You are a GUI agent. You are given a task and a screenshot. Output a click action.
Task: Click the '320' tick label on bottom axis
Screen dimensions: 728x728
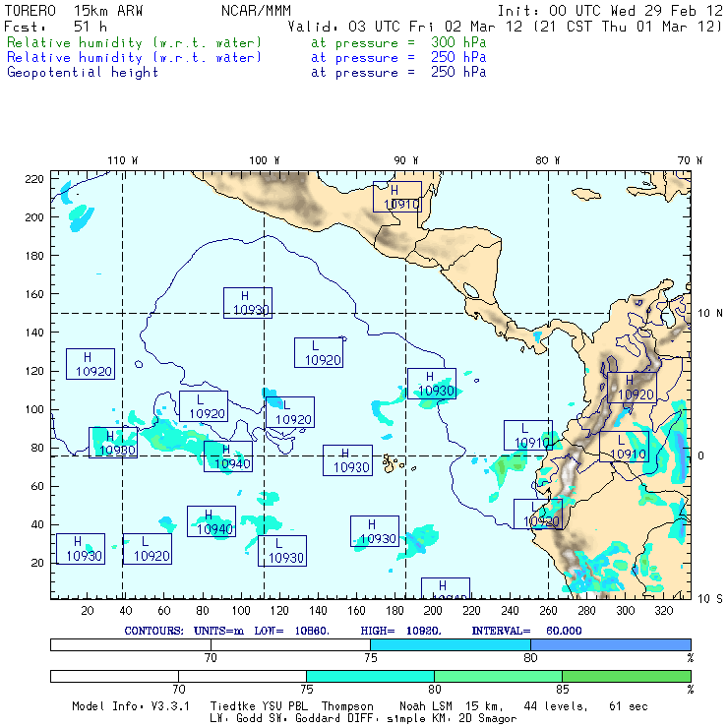pos(663,611)
